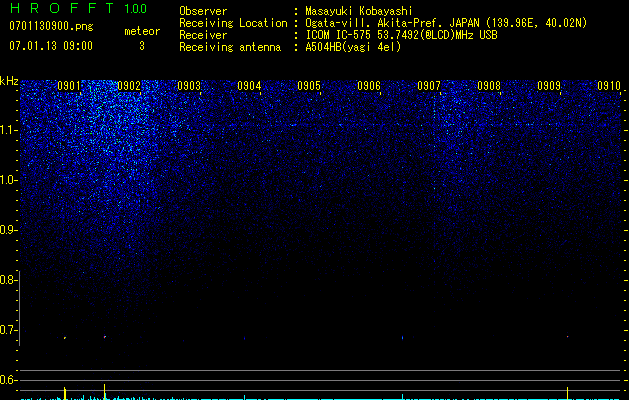Image resolution: width=629 pixels, height=400 pixels.
Task: Click the Observer name Masayuki Kobayashi
Action: [x=359, y=12]
